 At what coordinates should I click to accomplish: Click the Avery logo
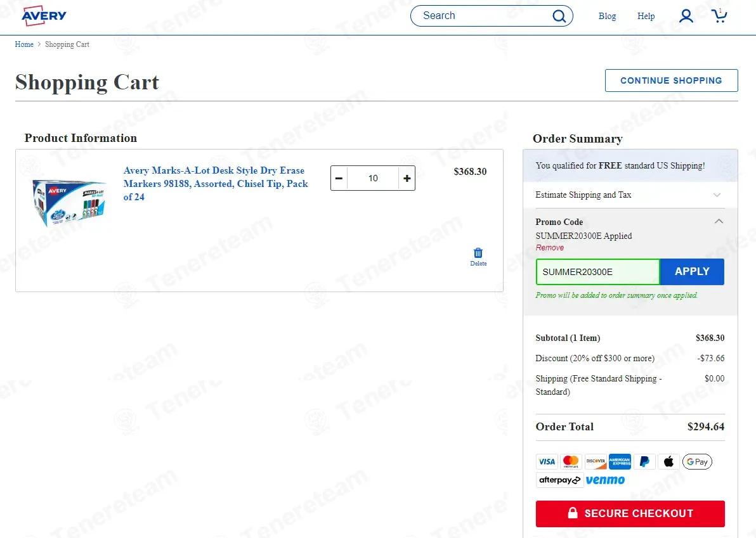[x=44, y=15]
